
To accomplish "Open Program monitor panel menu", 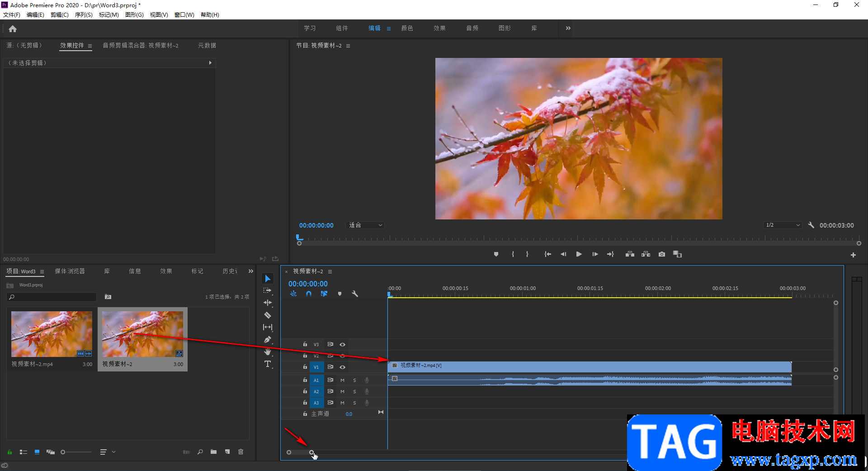I will click(348, 46).
